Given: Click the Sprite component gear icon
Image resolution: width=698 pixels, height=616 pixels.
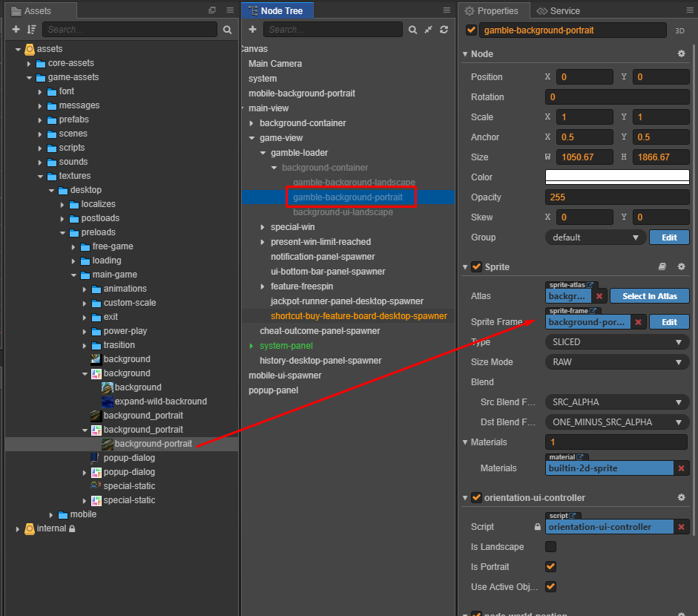Looking at the screenshot, I should (x=681, y=266).
